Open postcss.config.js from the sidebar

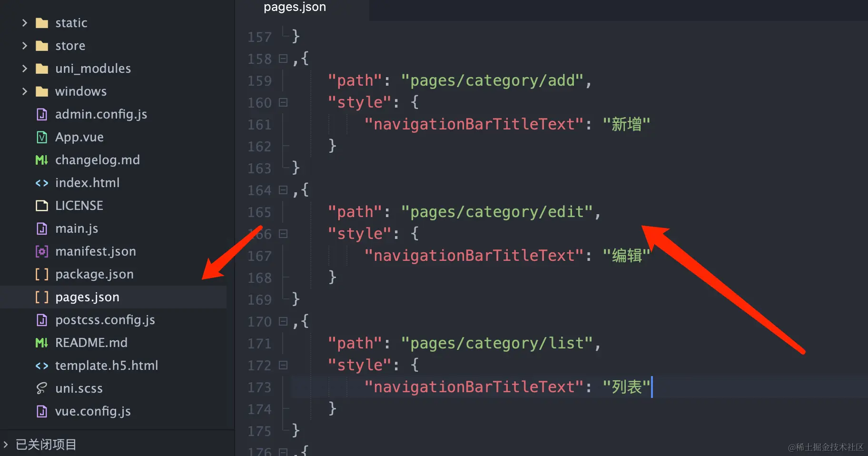[105, 320]
